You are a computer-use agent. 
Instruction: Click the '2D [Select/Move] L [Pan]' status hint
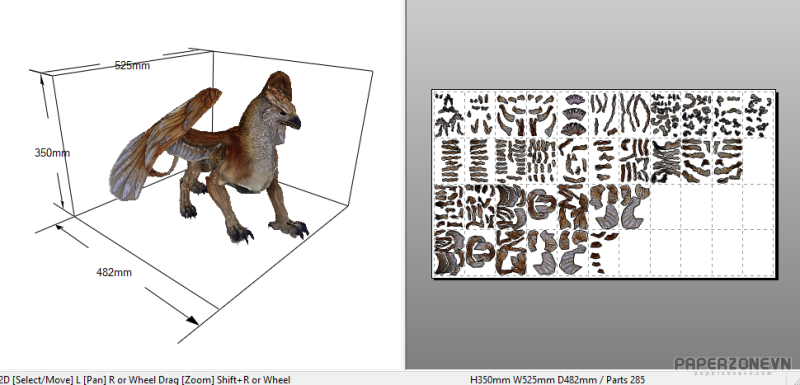point(54,379)
